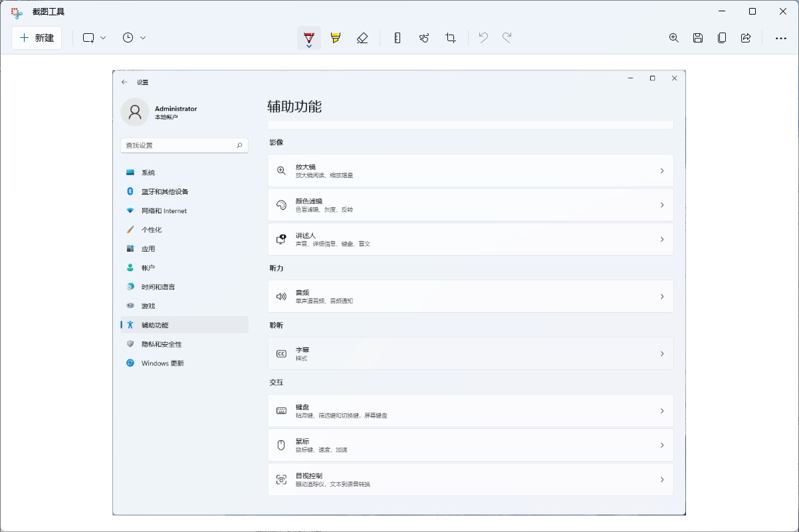Save the screenshot with the save icon

click(x=698, y=38)
